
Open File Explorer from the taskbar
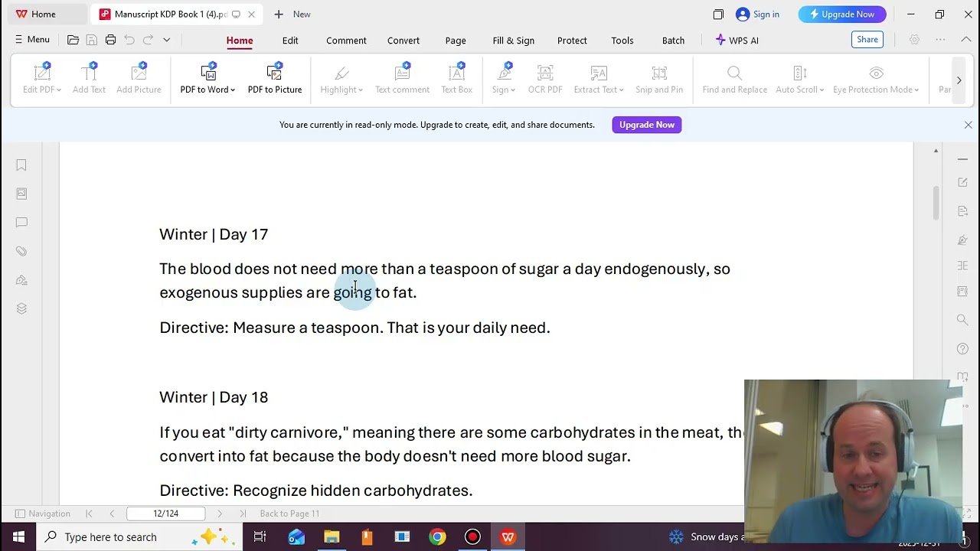tap(332, 536)
